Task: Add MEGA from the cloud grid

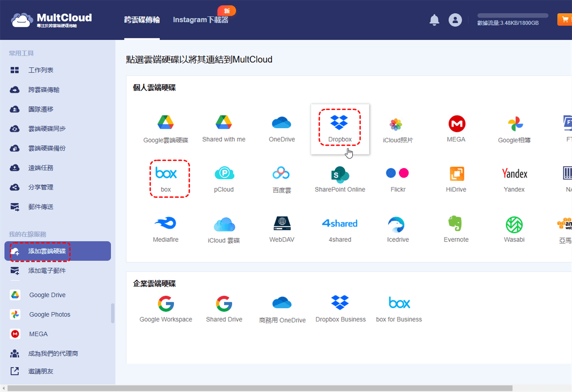Action: coord(456,129)
